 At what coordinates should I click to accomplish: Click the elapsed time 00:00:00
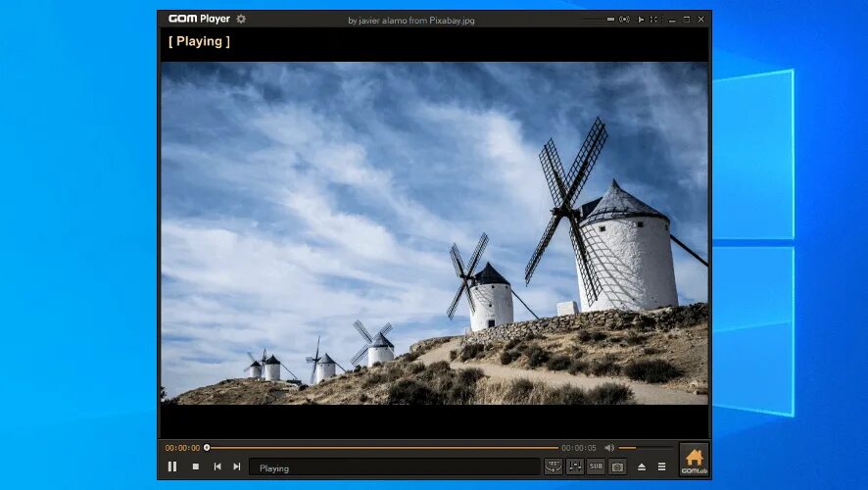point(182,447)
